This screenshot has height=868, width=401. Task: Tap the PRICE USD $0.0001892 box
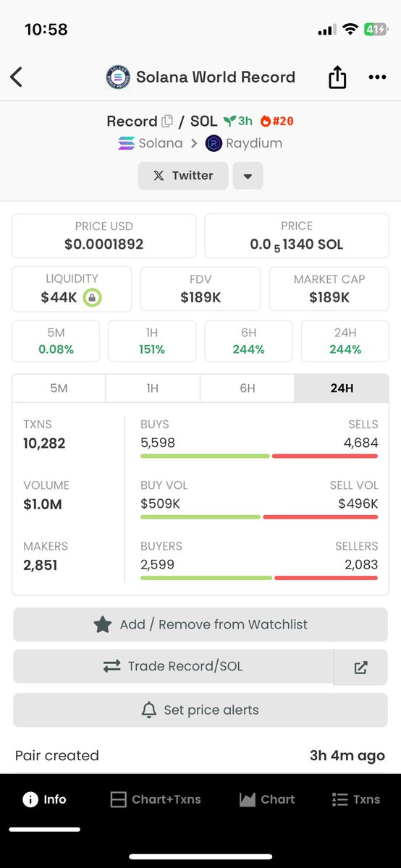104,236
